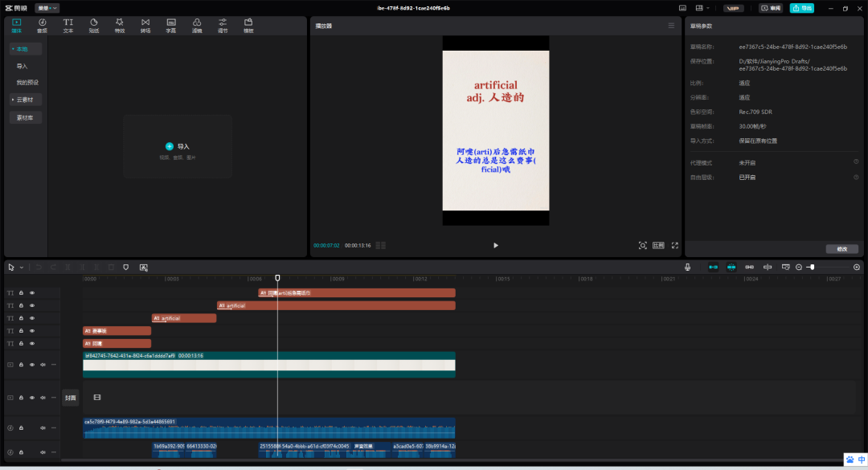Open the 滤镜 (Filters) panel

pyautogui.click(x=197, y=25)
